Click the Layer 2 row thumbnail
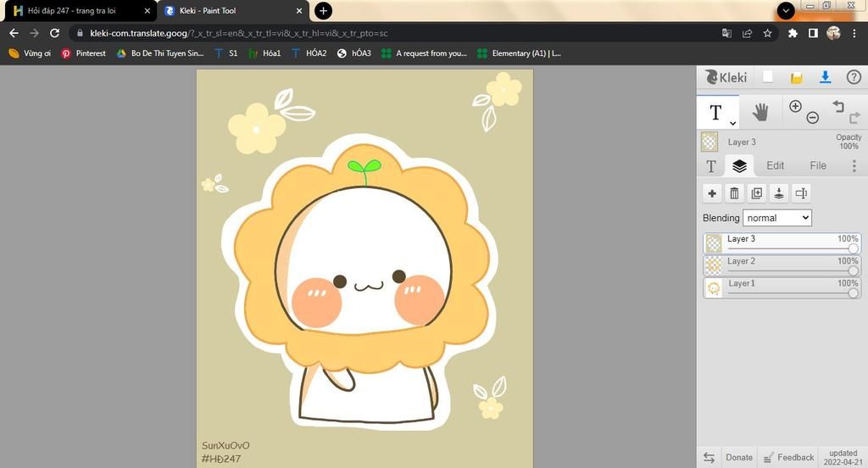The width and height of the screenshot is (868, 468). click(714, 265)
